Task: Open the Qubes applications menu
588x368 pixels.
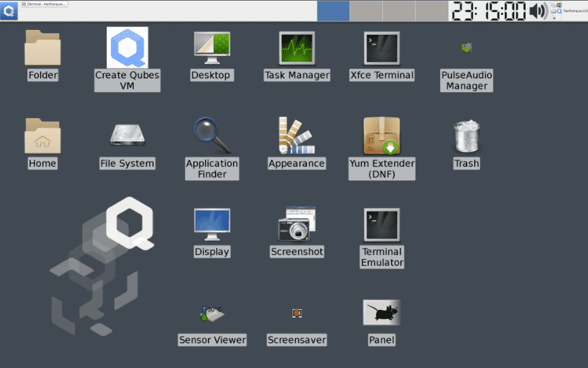Action: click(9, 10)
